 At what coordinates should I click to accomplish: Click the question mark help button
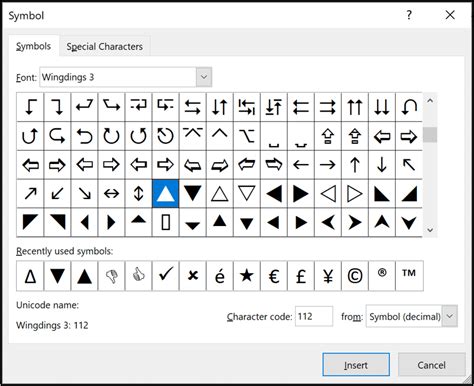[x=409, y=15]
